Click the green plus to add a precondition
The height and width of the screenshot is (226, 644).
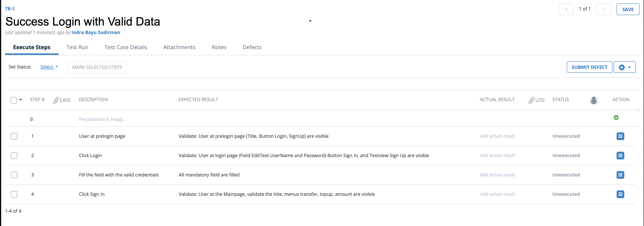pyautogui.click(x=616, y=117)
